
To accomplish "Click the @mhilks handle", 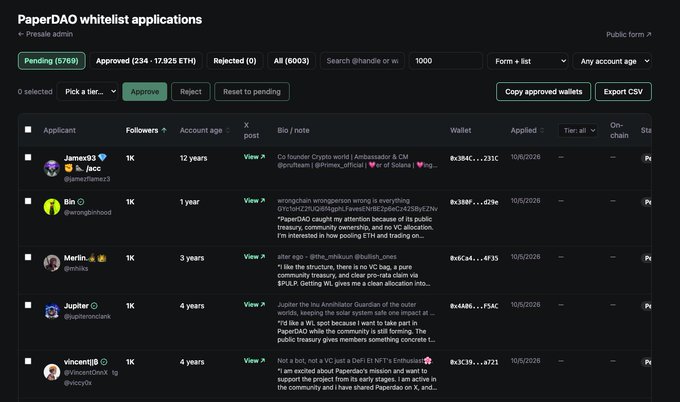I will pos(76,268).
